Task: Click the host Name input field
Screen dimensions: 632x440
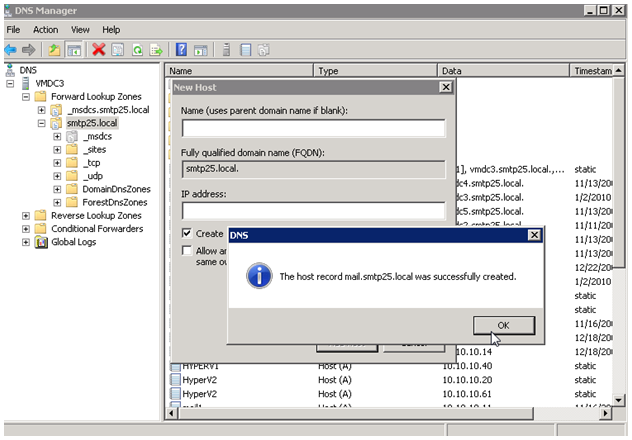Action: [314, 128]
